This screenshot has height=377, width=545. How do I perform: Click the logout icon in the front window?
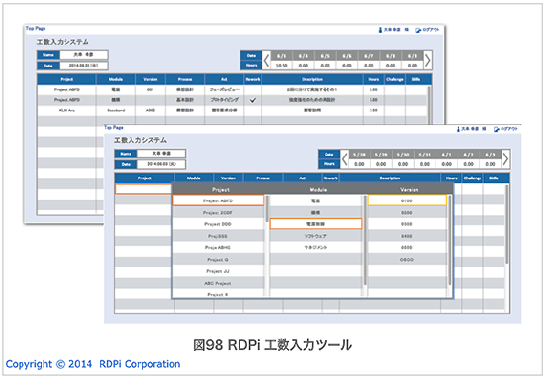(497, 129)
